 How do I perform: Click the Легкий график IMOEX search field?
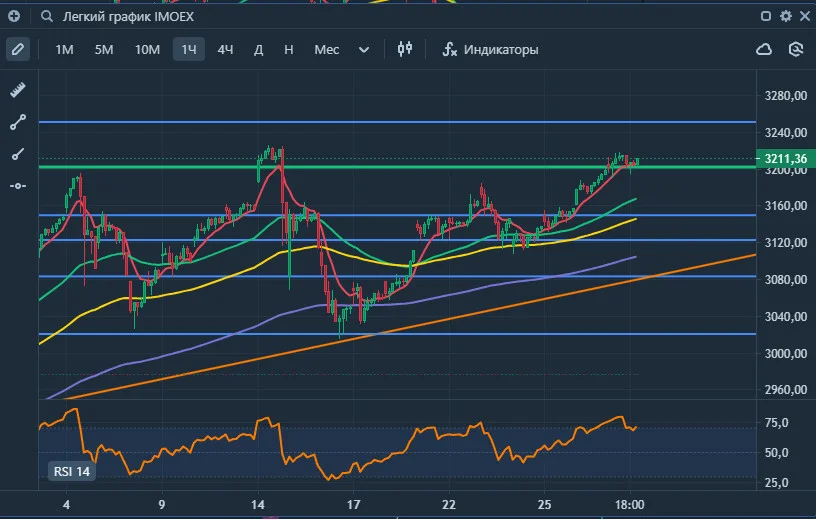[128, 17]
